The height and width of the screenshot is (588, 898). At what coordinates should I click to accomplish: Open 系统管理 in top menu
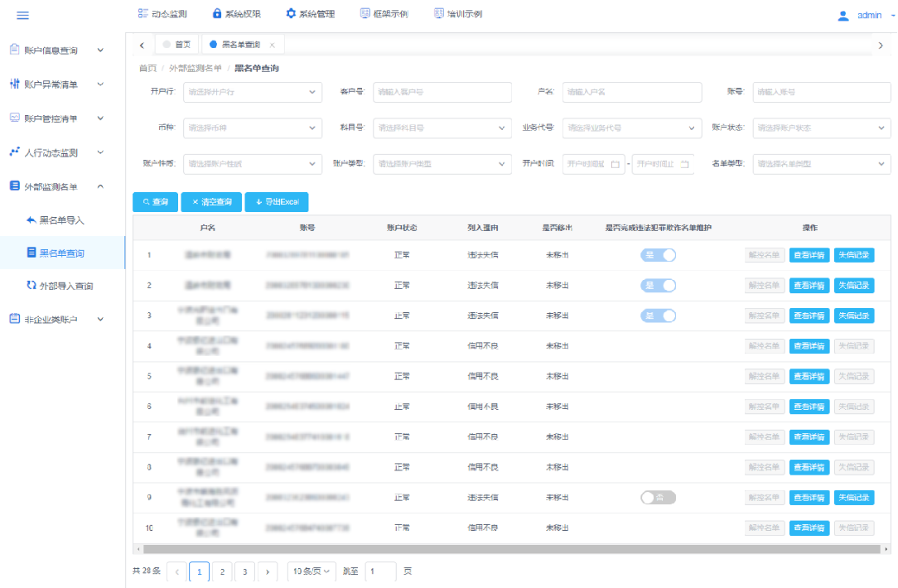click(x=310, y=14)
